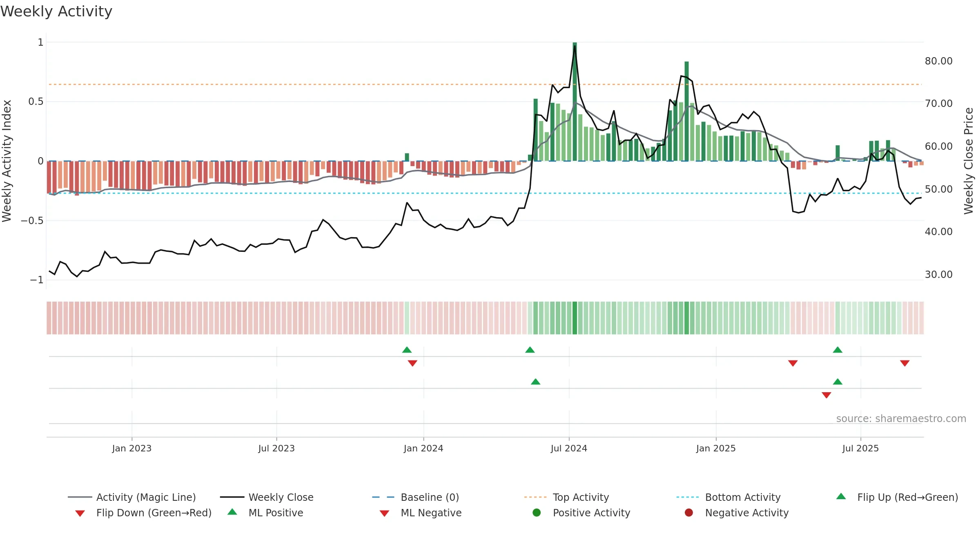Click the tallest green bar near Jul 2024

click(x=575, y=102)
